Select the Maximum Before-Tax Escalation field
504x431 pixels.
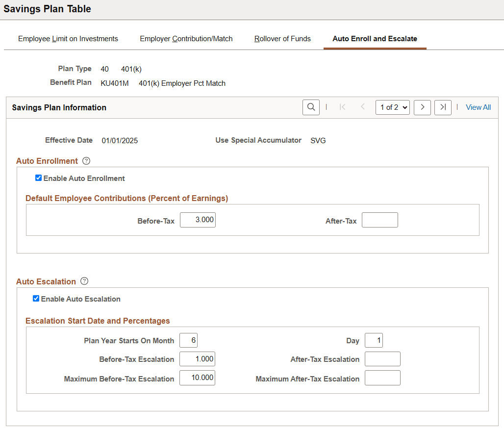pyautogui.click(x=197, y=378)
